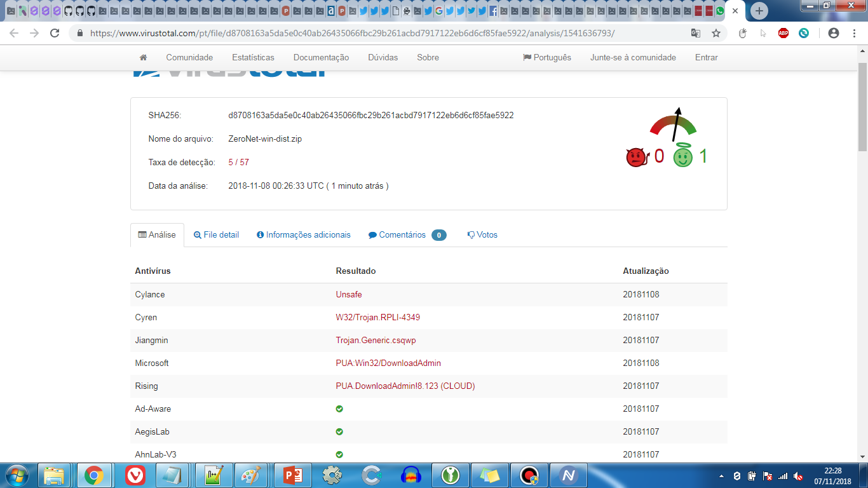This screenshot has height=488, width=868.
Task: Select the SHA256 hash value
Action: [371, 116]
